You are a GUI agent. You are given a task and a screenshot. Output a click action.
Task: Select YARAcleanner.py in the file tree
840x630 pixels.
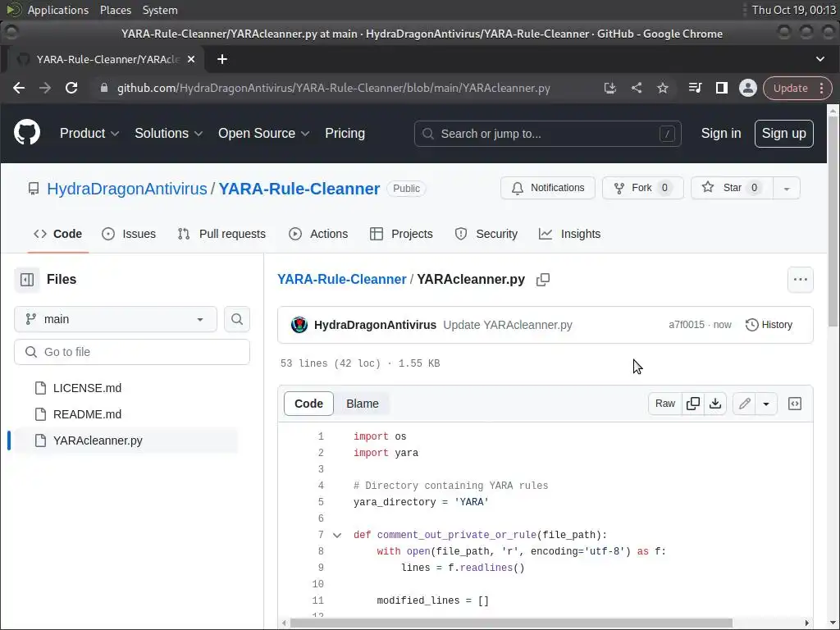point(126,441)
